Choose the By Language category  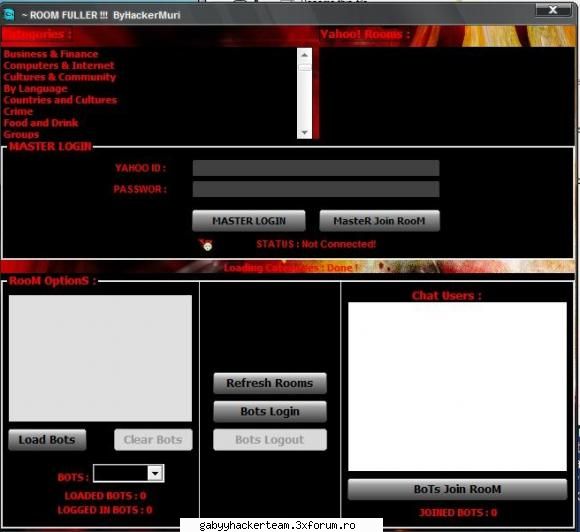[x=36, y=89]
